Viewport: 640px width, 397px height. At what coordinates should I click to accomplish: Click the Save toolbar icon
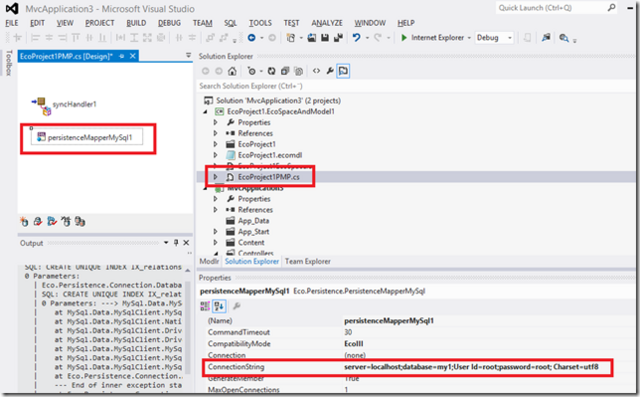325,38
